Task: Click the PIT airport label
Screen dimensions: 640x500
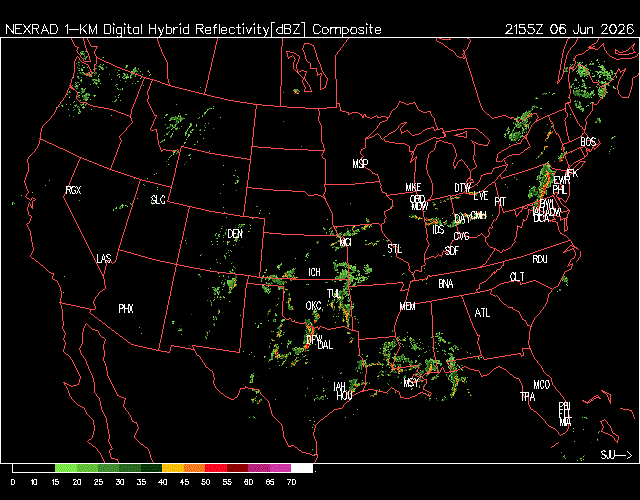Action: click(x=500, y=202)
